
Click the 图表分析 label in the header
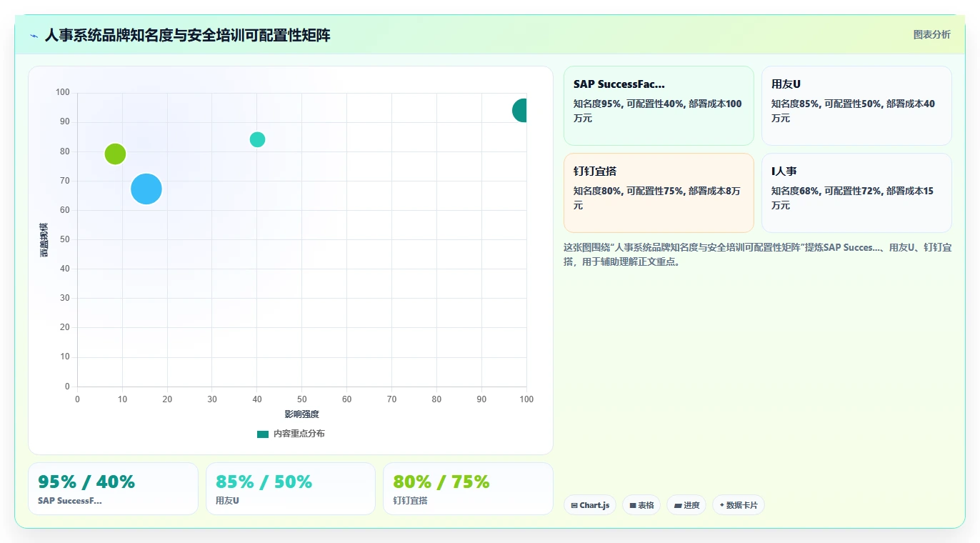(932, 34)
